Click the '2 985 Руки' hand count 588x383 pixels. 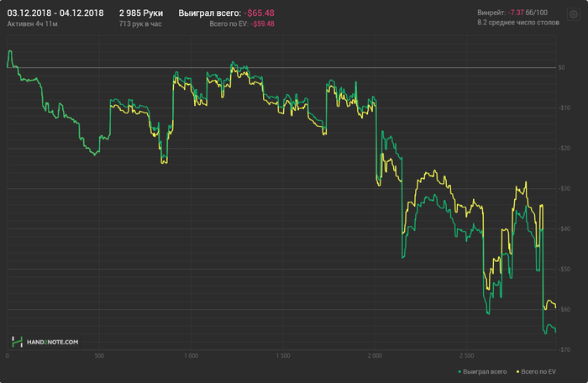click(x=141, y=13)
